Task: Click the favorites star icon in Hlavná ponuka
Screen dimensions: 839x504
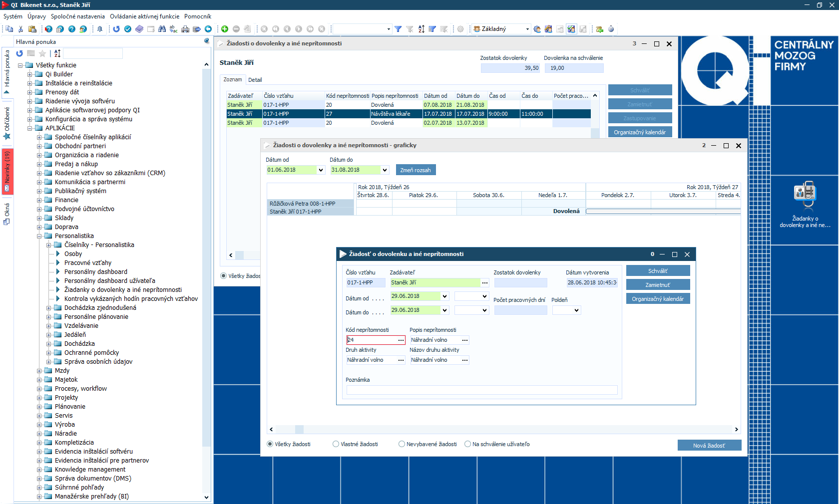Action: click(x=42, y=53)
